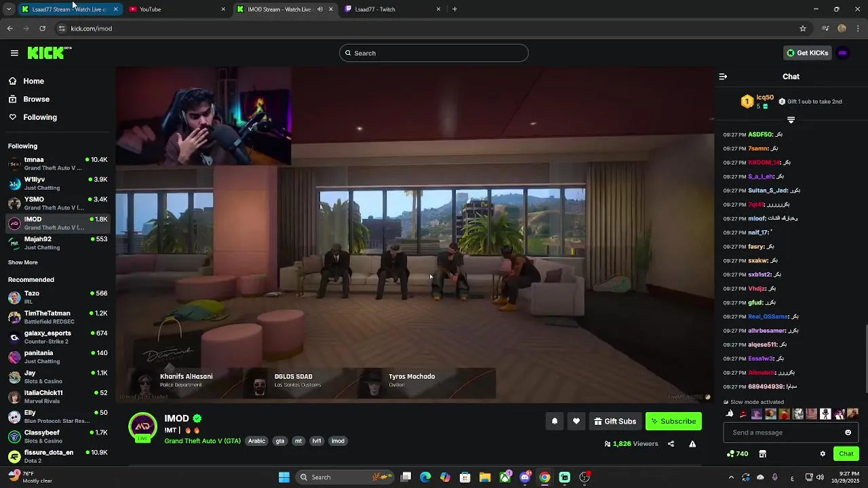Open File Explorer from taskbar

pyautogui.click(x=485, y=477)
